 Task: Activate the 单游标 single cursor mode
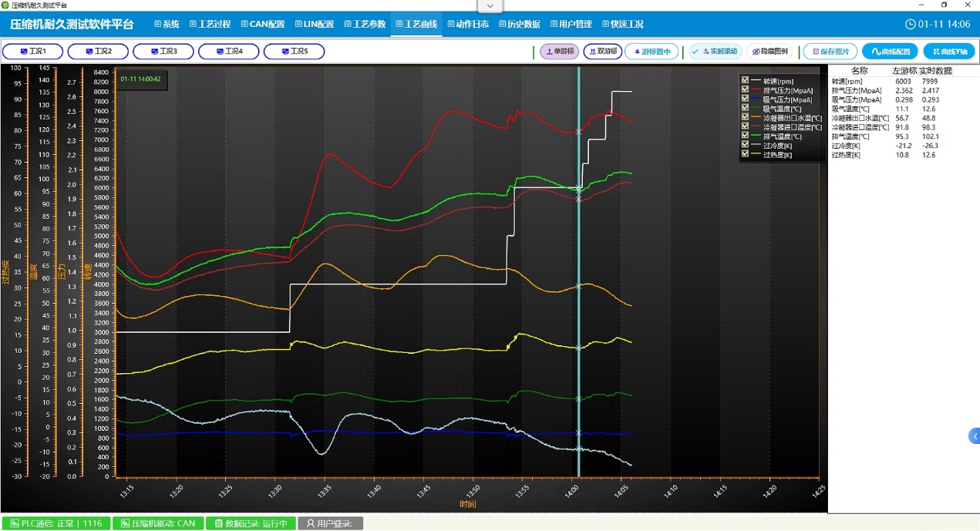pos(559,52)
